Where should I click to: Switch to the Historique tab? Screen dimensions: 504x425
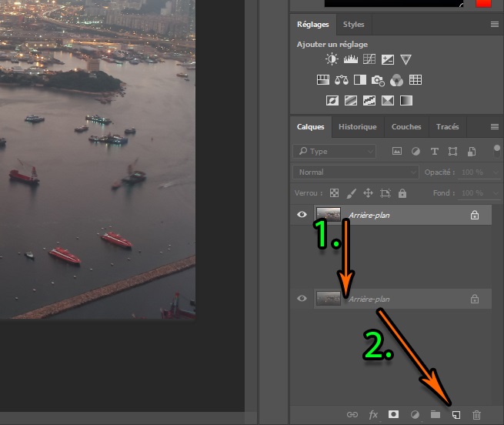358,127
